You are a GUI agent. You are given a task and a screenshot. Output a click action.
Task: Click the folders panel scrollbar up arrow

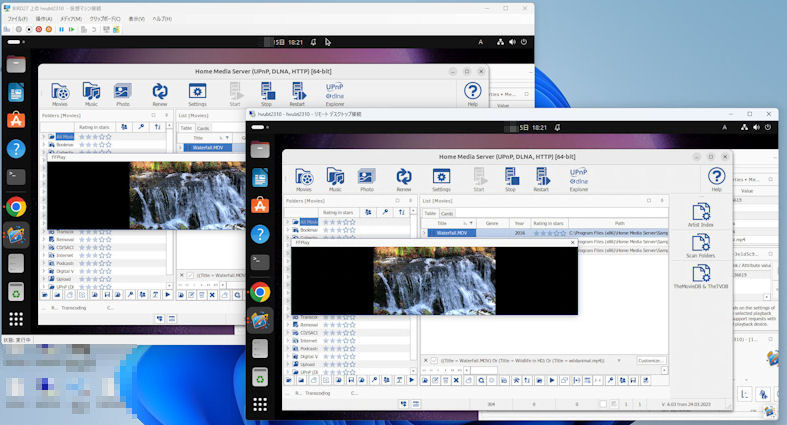point(413,212)
